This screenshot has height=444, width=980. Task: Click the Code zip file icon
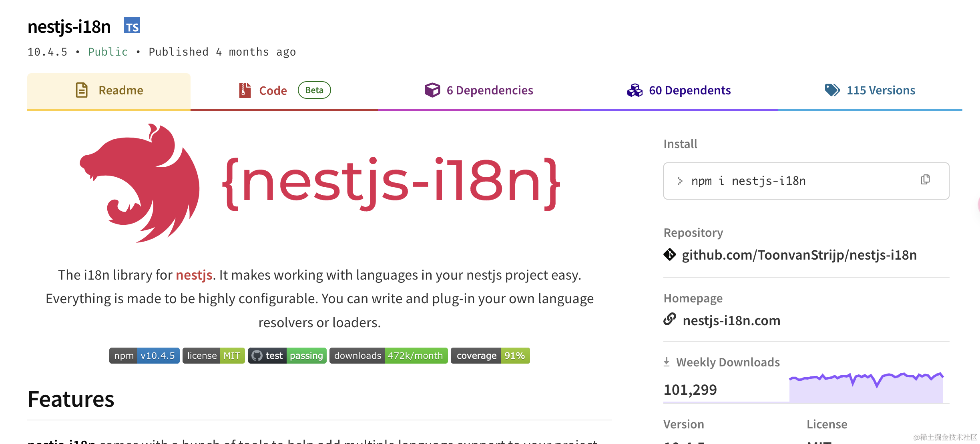tap(245, 90)
